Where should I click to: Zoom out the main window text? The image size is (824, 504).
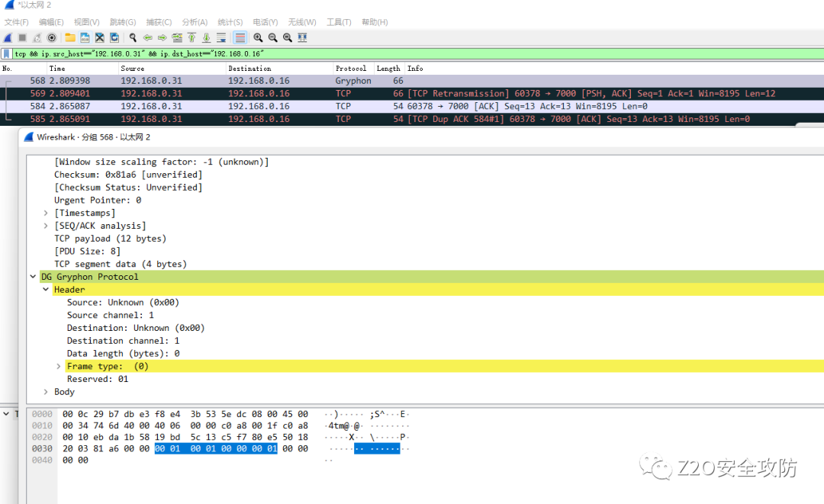click(x=272, y=38)
